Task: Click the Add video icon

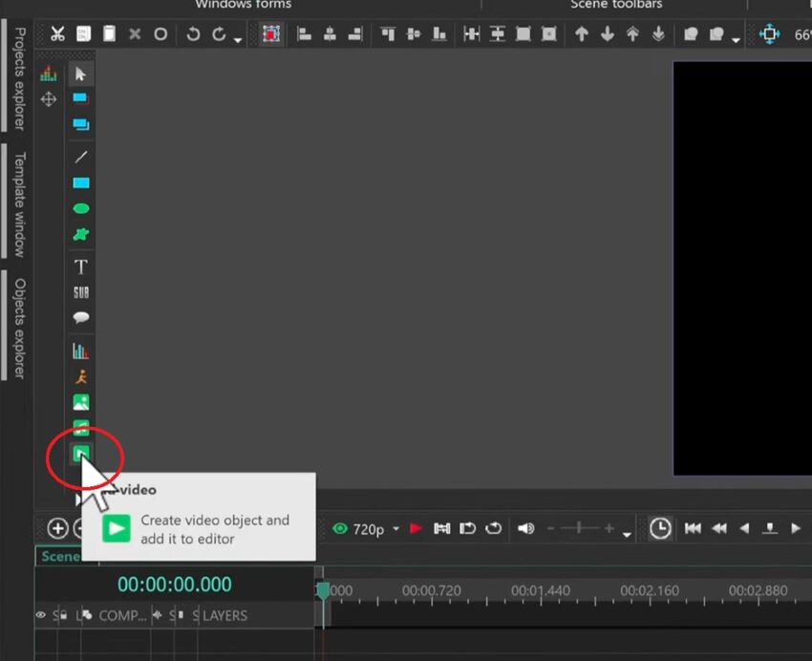Action: (x=81, y=454)
